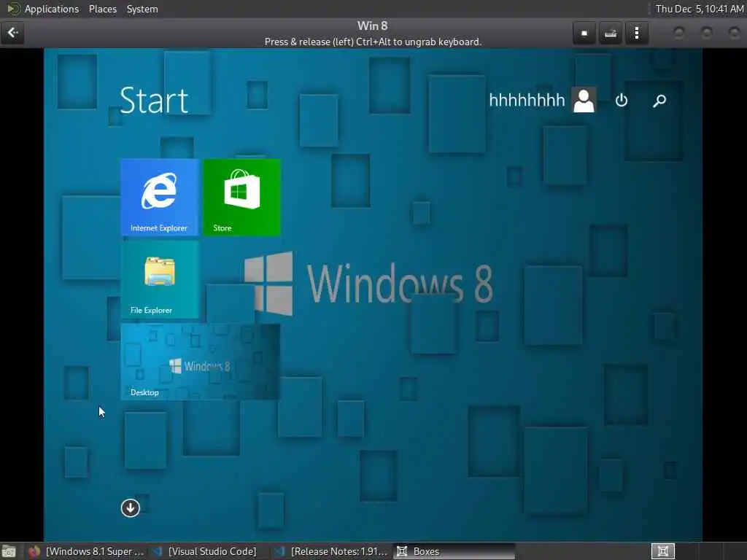Open the Places menu
The image size is (747, 560).
pyautogui.click(x=102, y=9)
